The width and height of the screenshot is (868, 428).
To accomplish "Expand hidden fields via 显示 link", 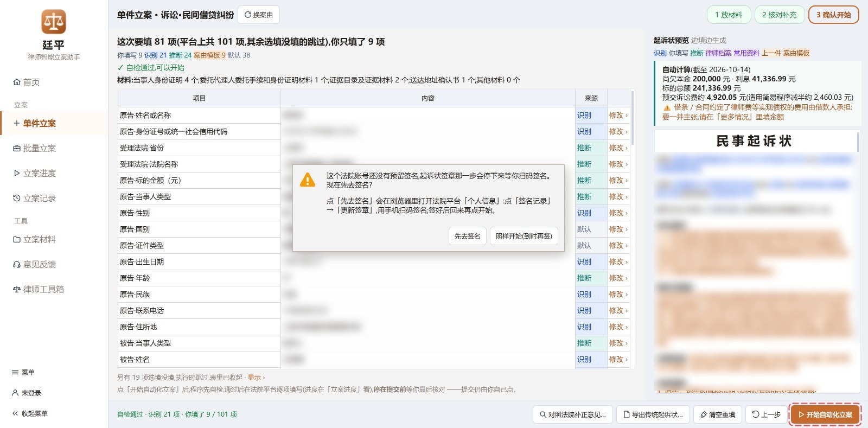I will tap(256, 378).
